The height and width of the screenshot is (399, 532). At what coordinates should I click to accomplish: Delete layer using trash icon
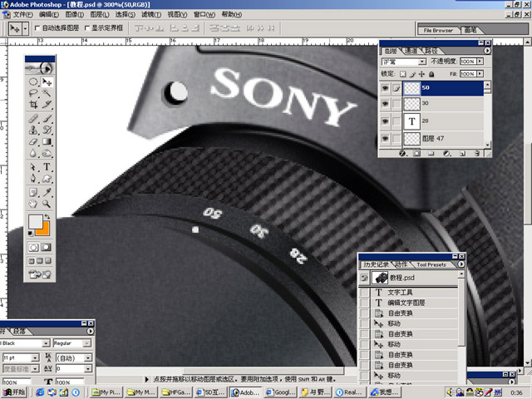476,153
